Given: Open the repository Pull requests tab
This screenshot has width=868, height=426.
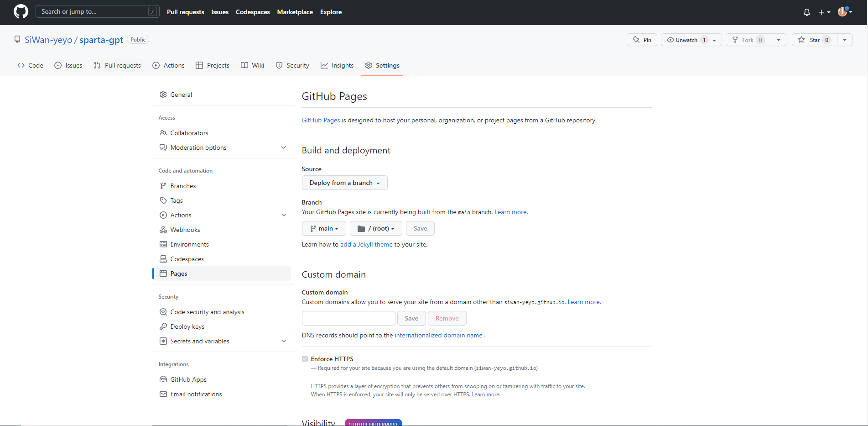Looking at the screenshot, I should pos(117,65).
